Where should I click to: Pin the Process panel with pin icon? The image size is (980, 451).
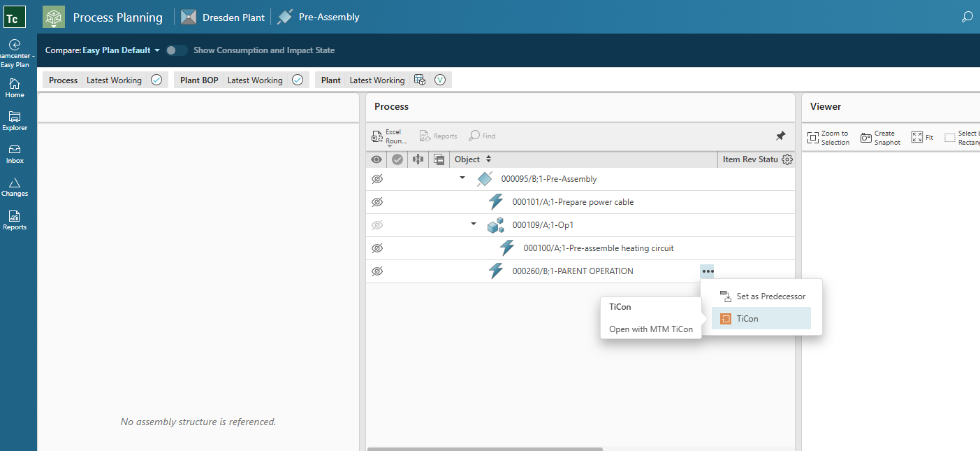780,136
